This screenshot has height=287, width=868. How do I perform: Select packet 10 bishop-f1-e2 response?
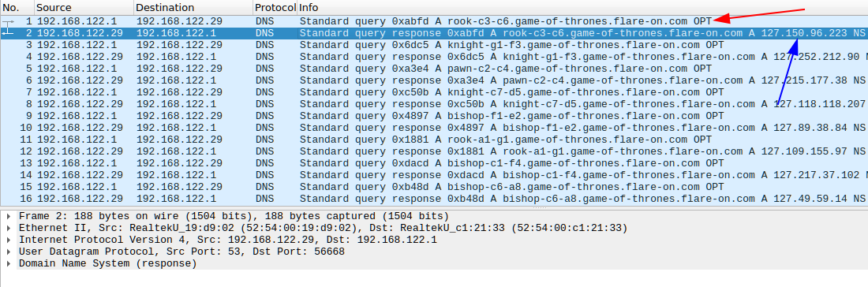434,128
